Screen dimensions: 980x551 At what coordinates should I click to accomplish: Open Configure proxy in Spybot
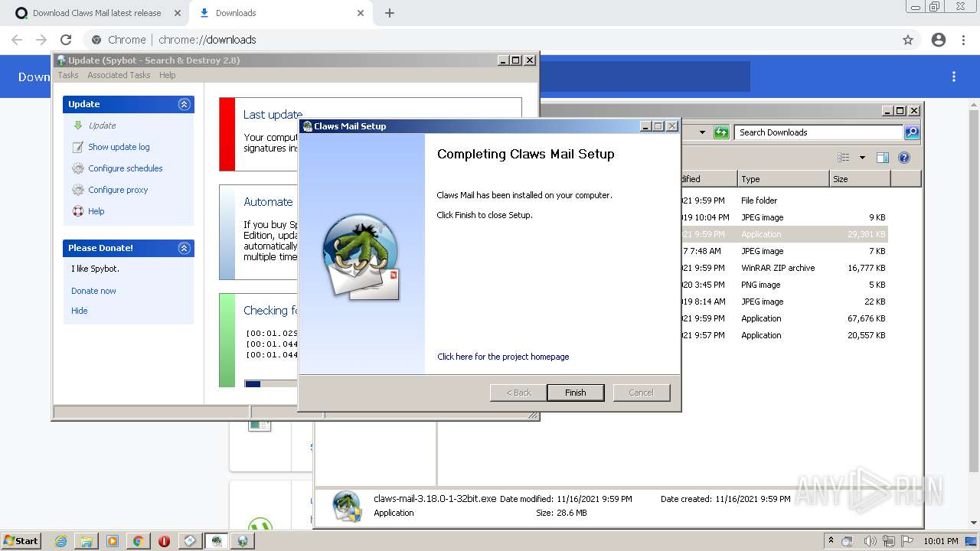(x=118, y=190)
